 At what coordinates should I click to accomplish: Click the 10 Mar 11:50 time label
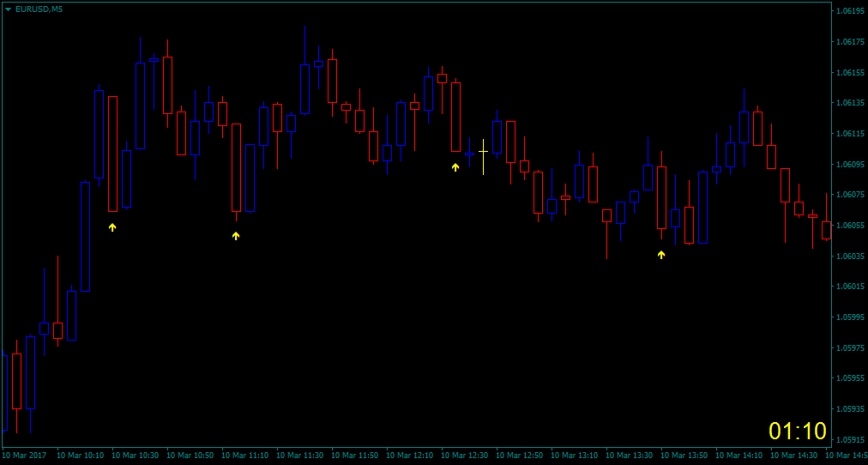click(x=355, y=456)
